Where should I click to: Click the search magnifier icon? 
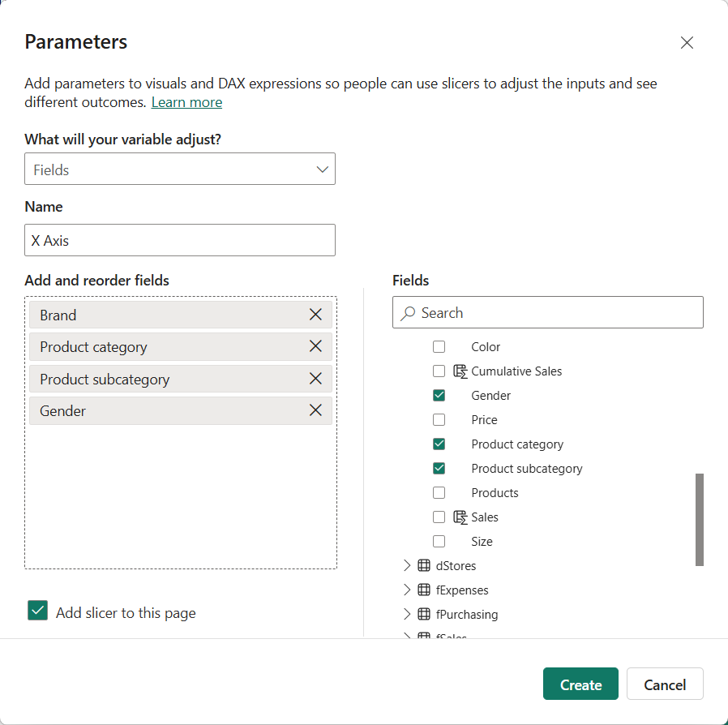408,313
